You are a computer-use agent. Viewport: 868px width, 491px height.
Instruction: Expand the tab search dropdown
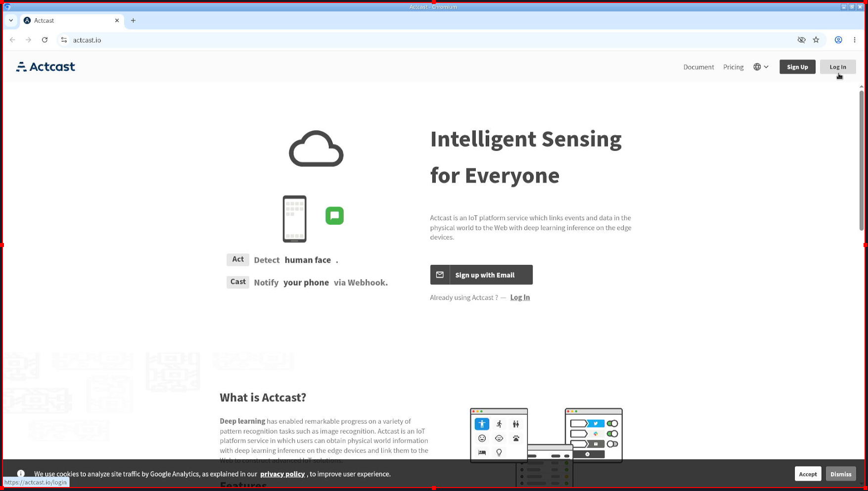point(11,20)
